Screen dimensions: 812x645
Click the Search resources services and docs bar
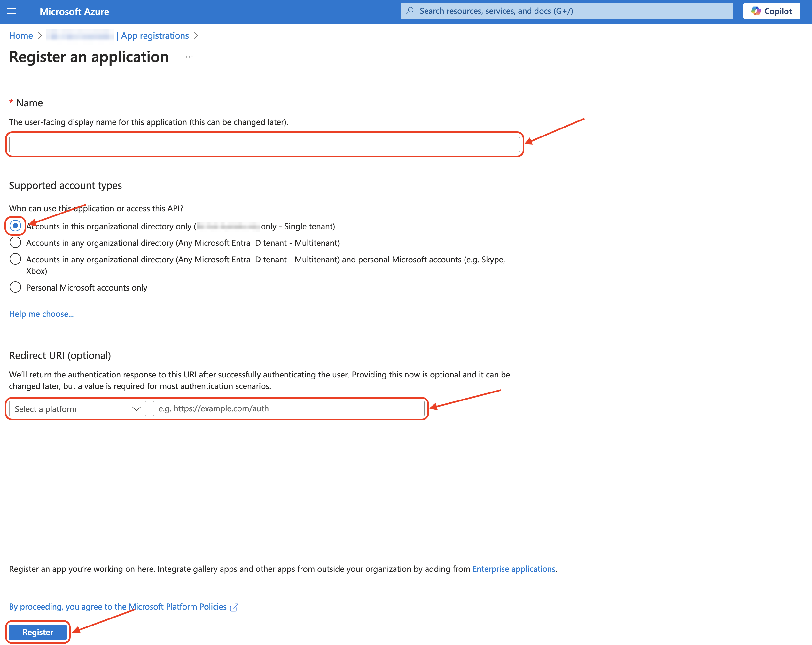point(567,11)
